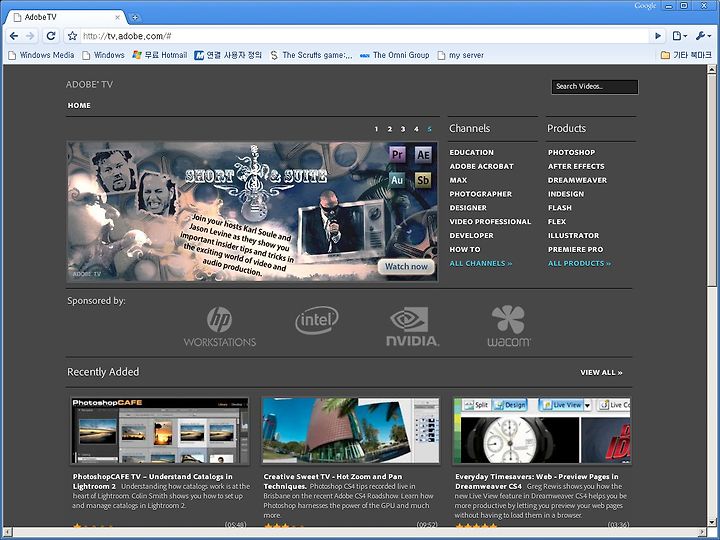This screenshot has width=720, height=540.
Task: Switch to banner slide 1
Action: (376, 129)
